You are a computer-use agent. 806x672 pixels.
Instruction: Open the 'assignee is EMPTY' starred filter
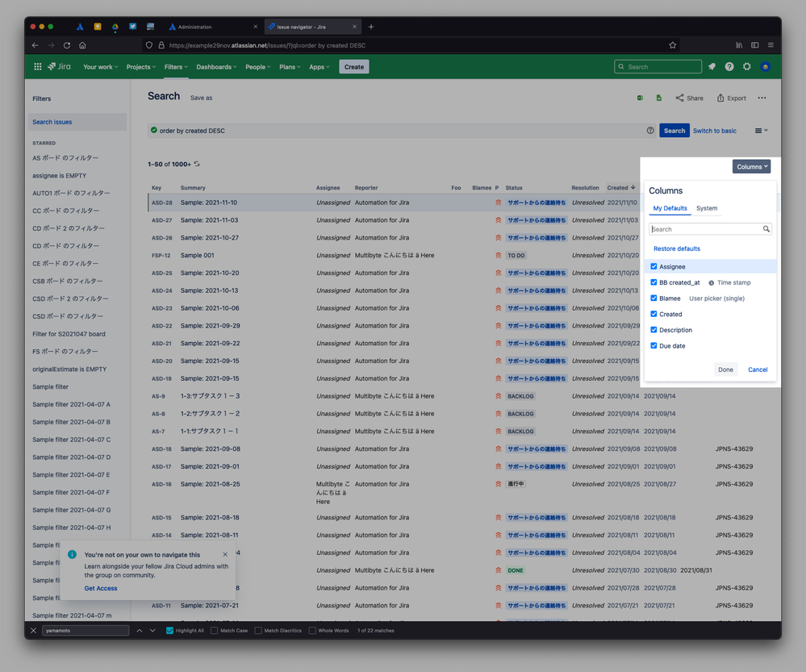click(x=59, y=175)
